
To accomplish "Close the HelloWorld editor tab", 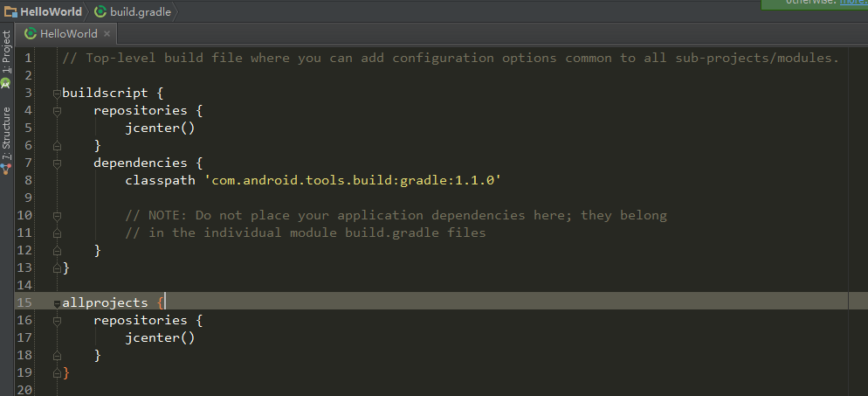I will coord(107,34).
